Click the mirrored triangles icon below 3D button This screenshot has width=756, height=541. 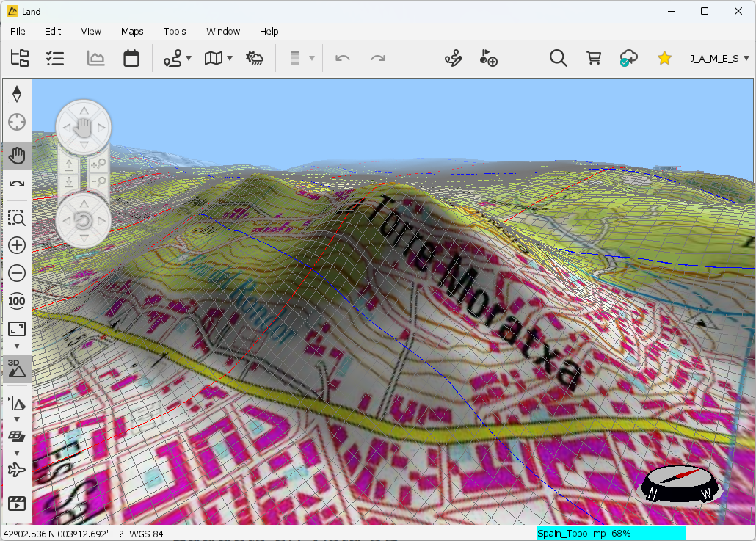tap(17, 403)
